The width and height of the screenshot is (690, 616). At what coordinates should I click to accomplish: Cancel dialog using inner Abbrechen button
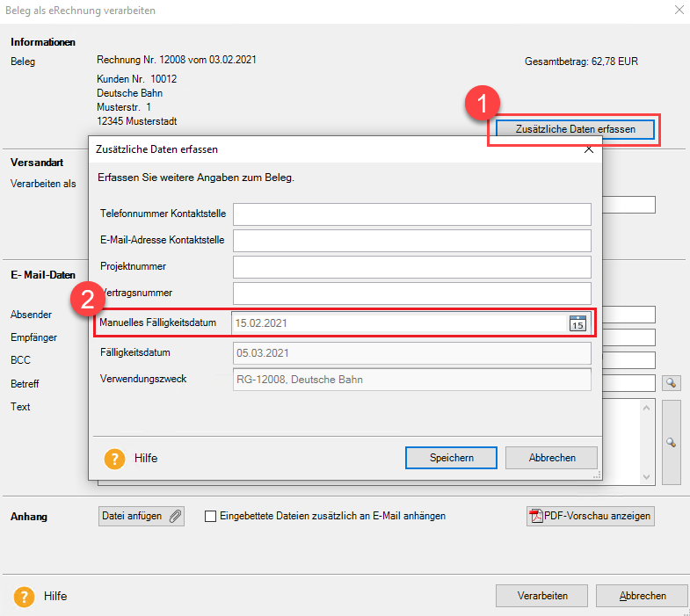552,458
